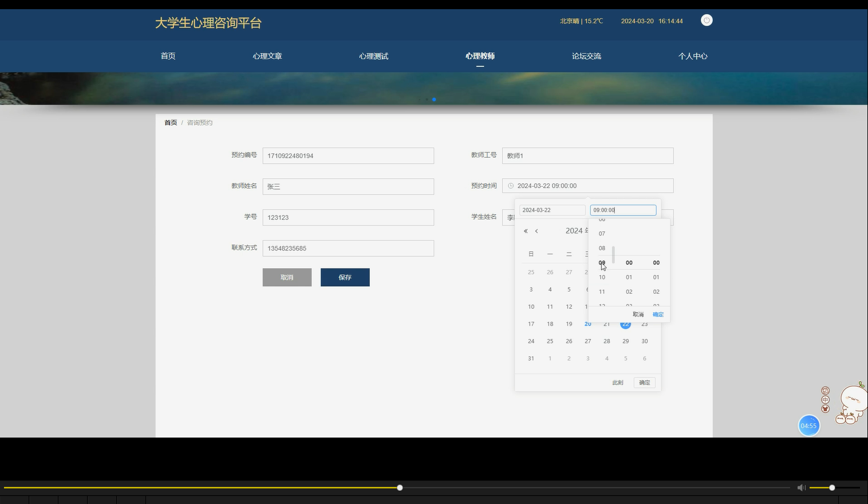The image size is (868, 504).
Task: Click the S badge beside the mascot
Action: pos(824,390)
